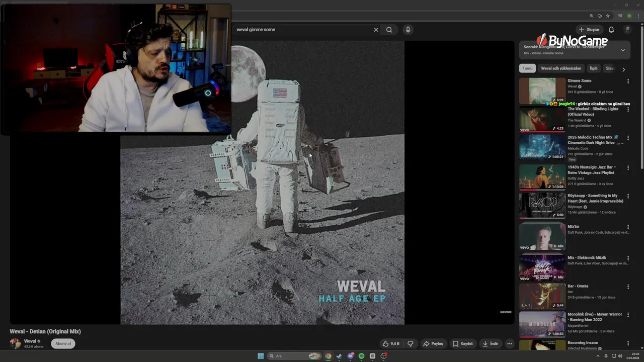Open options for Bar - Omnia video
The image size is (644, 362).
coord(628,287)
